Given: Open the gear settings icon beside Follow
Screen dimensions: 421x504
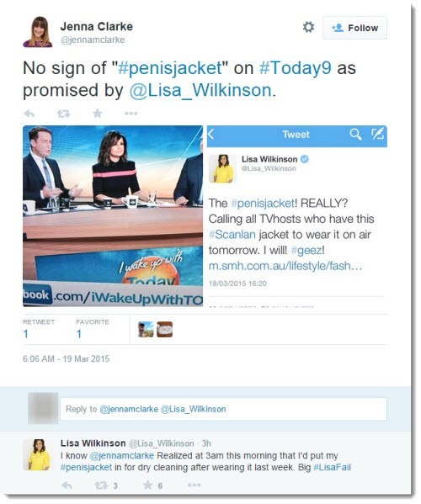Looking at the screenshot, I should [308, 27].
